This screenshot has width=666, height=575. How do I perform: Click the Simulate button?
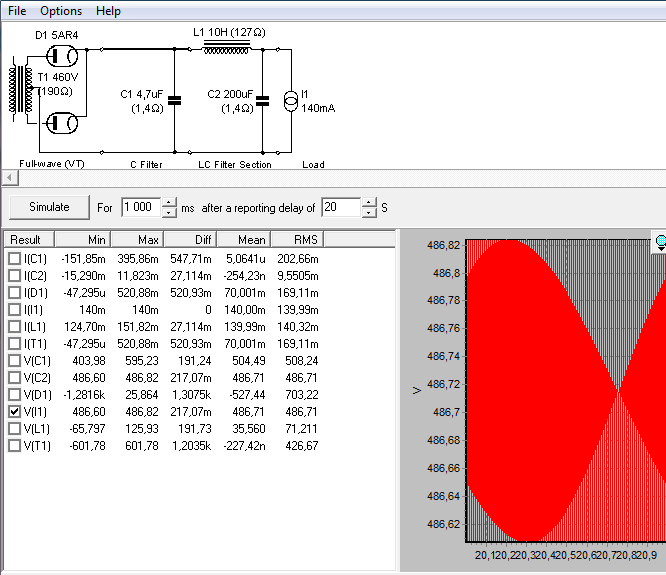point(49,207)
